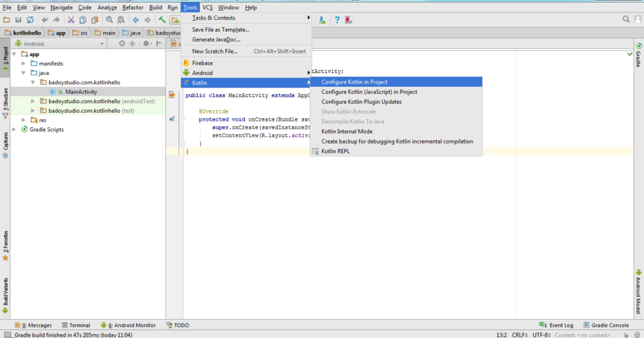The width and height of the screenshot is (644, 338).
Task: Click project panel settings gear icon
Action: (x=146, y=44)
